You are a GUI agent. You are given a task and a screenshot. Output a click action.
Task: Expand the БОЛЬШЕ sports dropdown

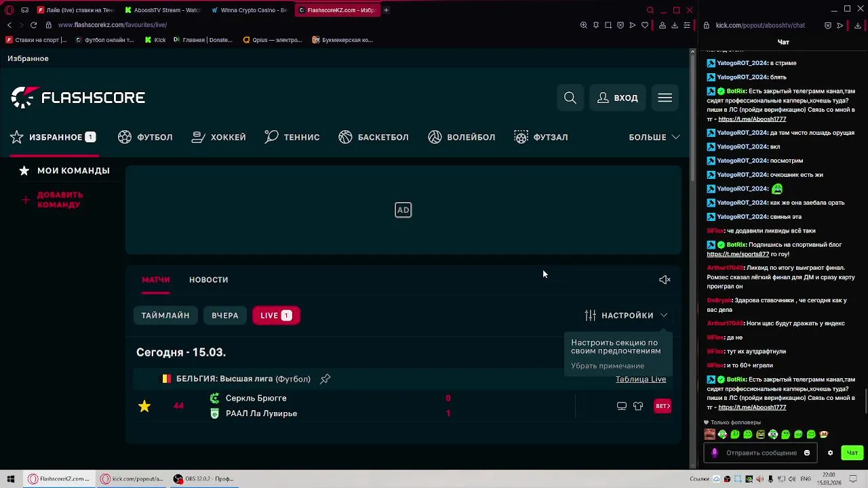pos(654,137)
